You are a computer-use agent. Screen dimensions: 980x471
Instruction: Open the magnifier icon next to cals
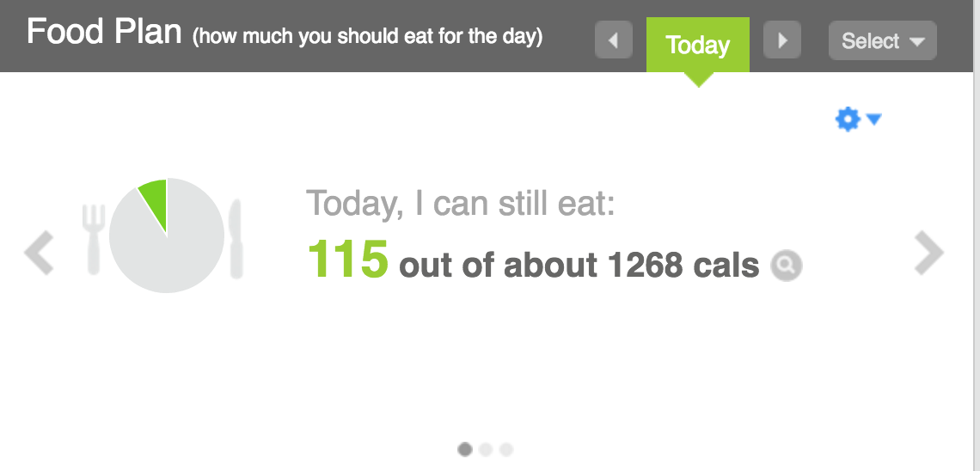coord(786,266)
